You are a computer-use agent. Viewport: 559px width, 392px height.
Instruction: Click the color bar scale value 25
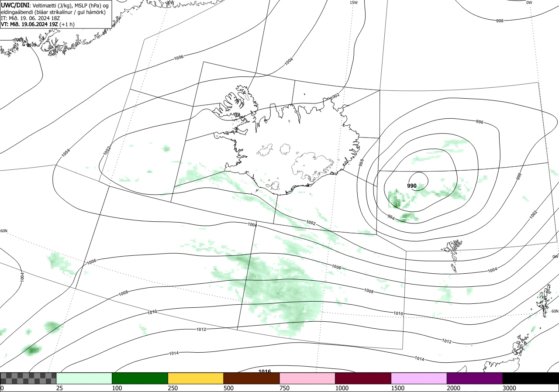60,388
